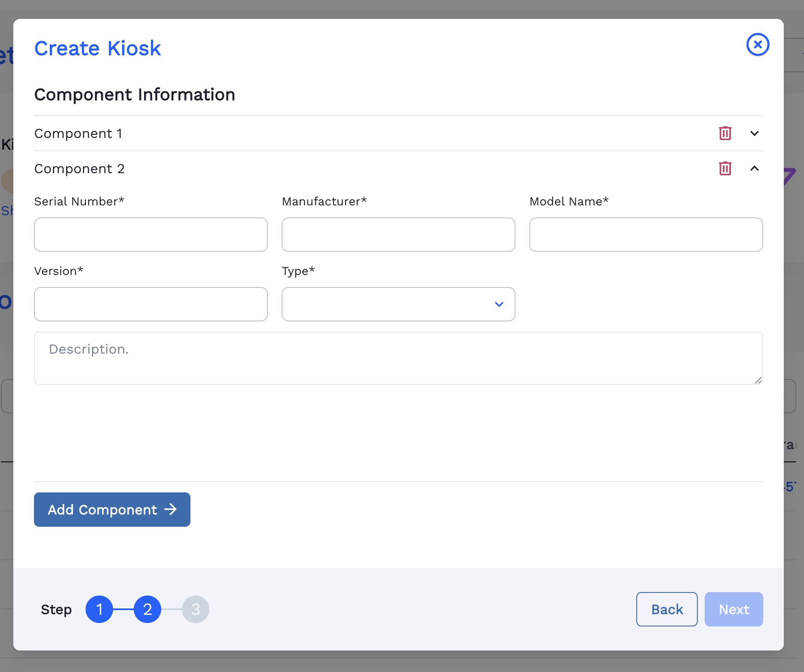Focus the Manufacturer text field
Screen dimensions: 804x672
pyautogui.click(x=398, y=235)
